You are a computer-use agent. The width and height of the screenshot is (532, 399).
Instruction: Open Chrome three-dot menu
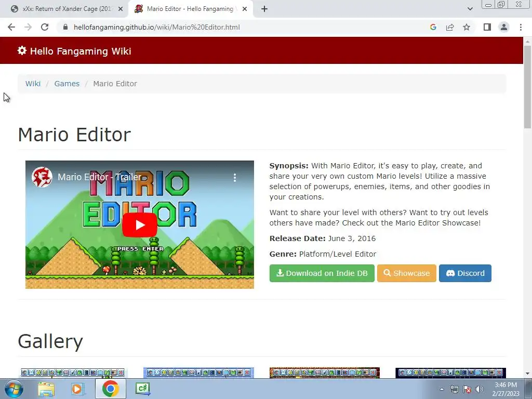pos(521,27)
